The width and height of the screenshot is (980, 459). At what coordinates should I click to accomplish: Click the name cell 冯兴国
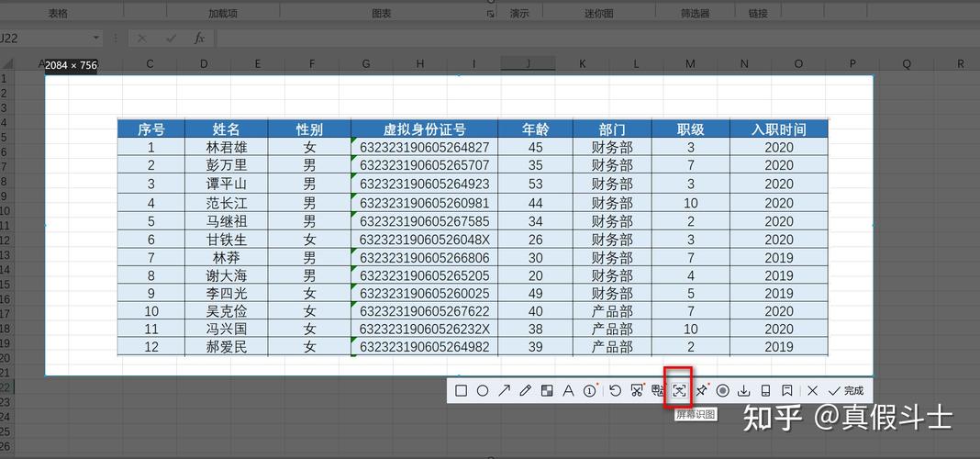click(227, 329)
